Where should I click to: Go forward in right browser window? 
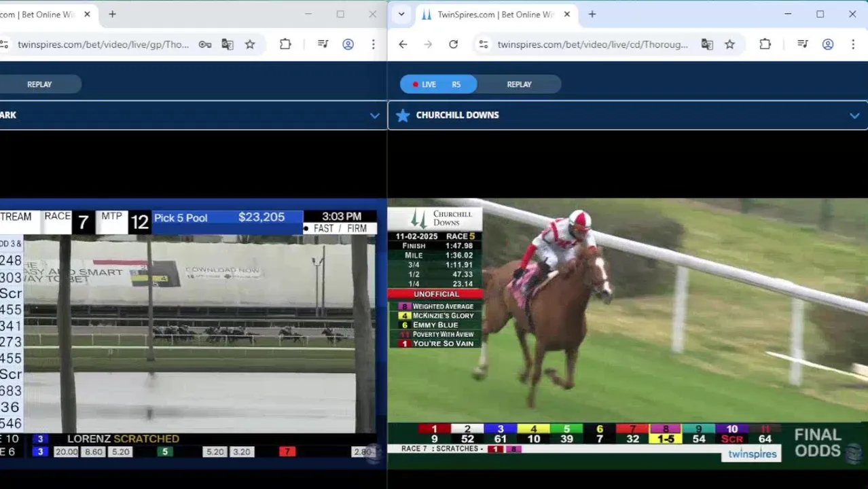click(x=428, y=44)
